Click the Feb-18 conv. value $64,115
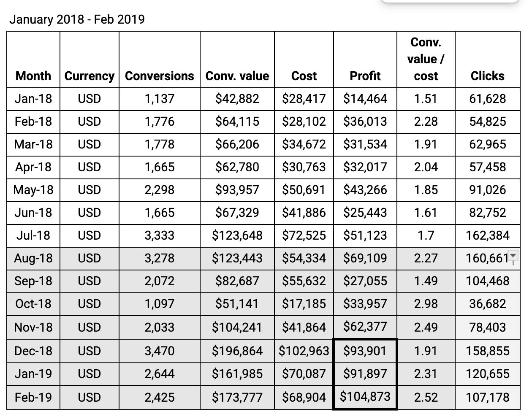532x416 pixels. point(237,122)
